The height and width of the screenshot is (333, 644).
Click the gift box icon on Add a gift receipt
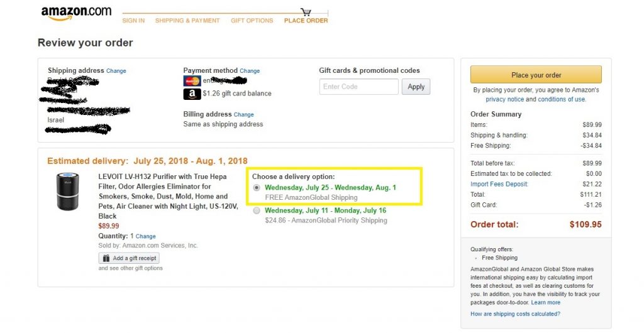[x=106, y=258]
